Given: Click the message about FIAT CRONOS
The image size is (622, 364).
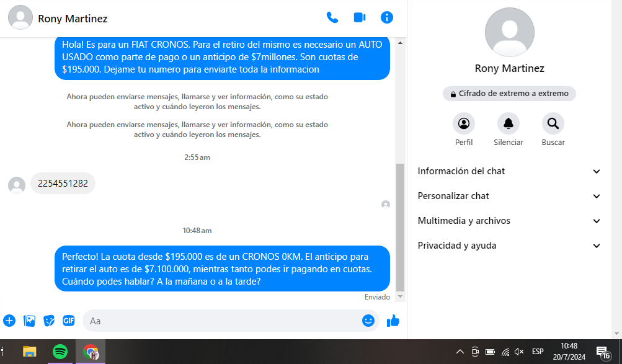Looking at the screenshot, I should click(222, 59).
